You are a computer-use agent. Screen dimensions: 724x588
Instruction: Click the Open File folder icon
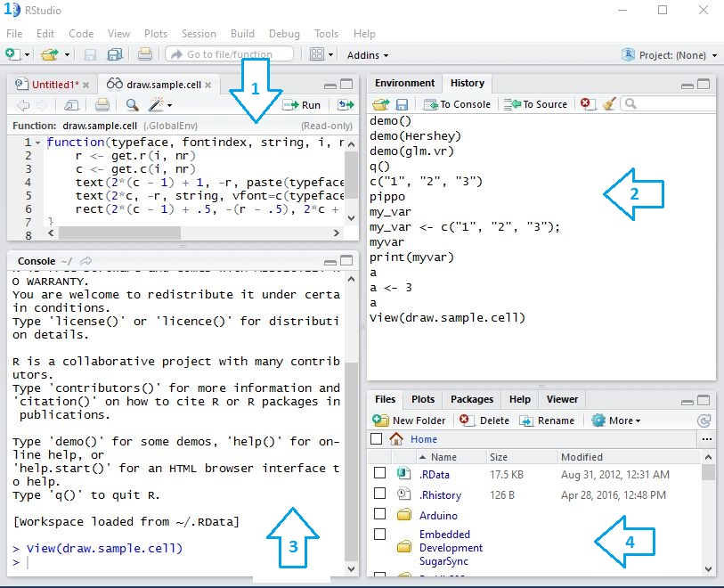pos(50,54)
